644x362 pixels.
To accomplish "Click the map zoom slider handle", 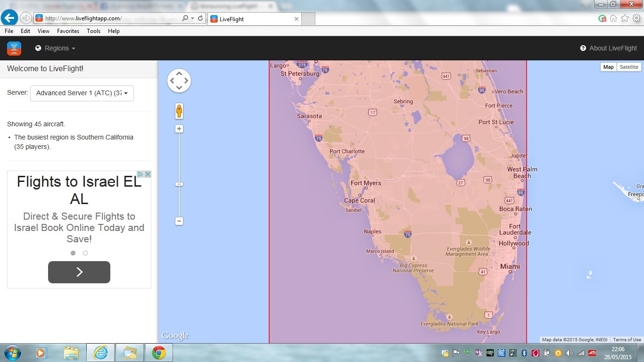I will tap(179, 184).
